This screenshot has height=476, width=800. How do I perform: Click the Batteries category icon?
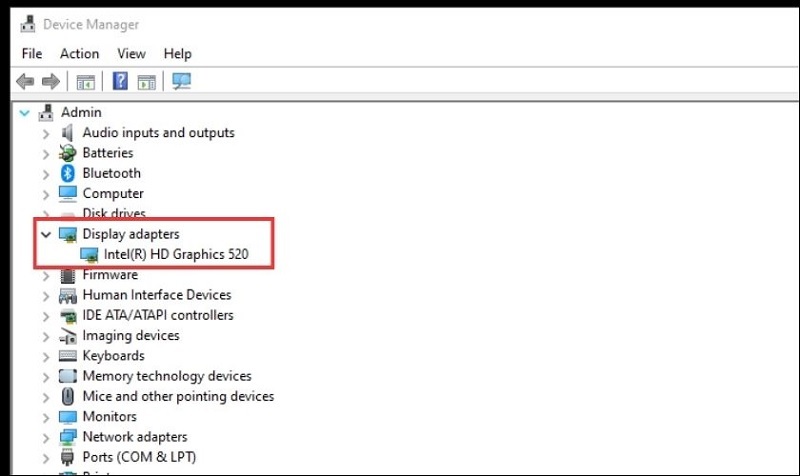click(68, 153)
